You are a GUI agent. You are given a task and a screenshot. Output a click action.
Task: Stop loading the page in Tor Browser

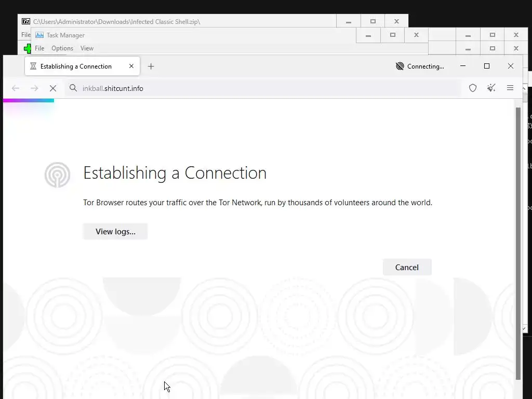(53, 88)
